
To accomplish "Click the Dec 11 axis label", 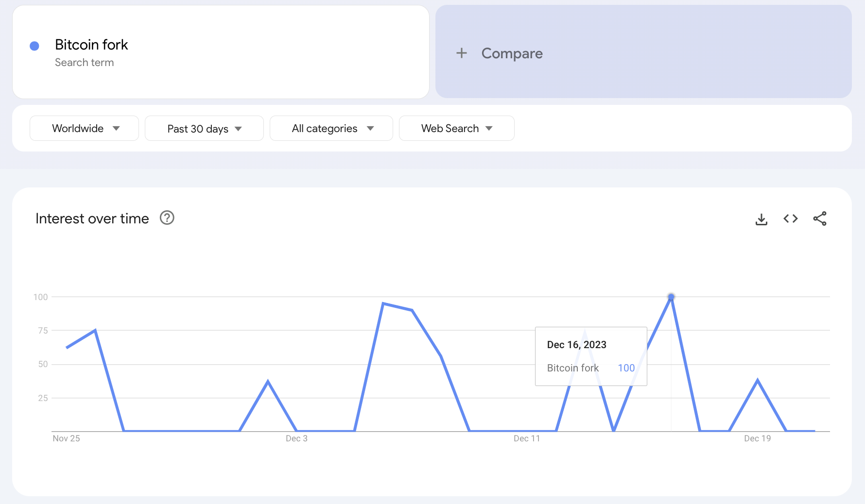I will (527, 438).
